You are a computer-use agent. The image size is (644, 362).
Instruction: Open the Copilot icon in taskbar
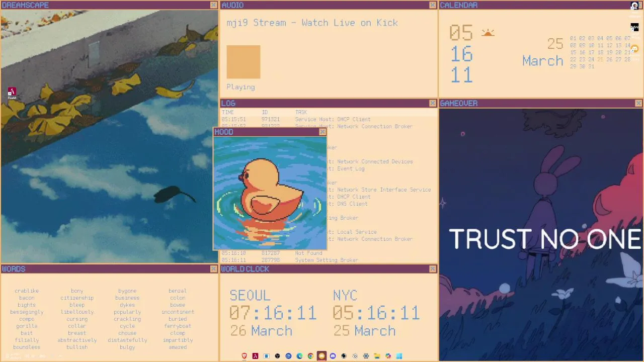coord(388,356)
